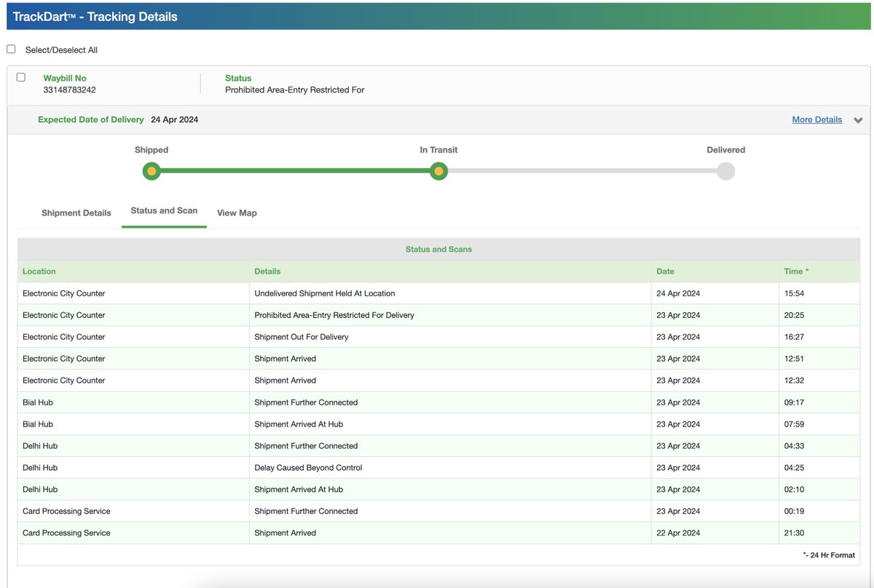Click the expected delivery date 24 Apr 2024
874x588 pixels.
[174, 119]
